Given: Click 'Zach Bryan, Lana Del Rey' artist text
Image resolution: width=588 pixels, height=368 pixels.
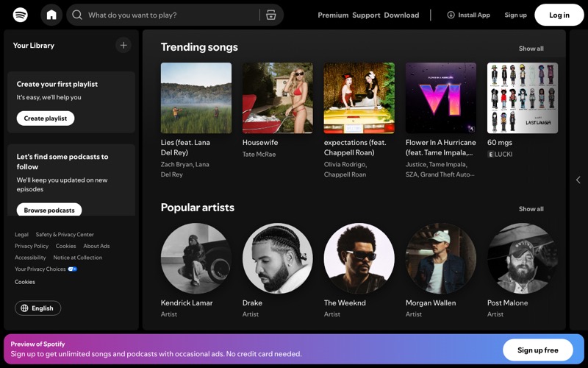Looking at the screenshot, I should (185, 169).
